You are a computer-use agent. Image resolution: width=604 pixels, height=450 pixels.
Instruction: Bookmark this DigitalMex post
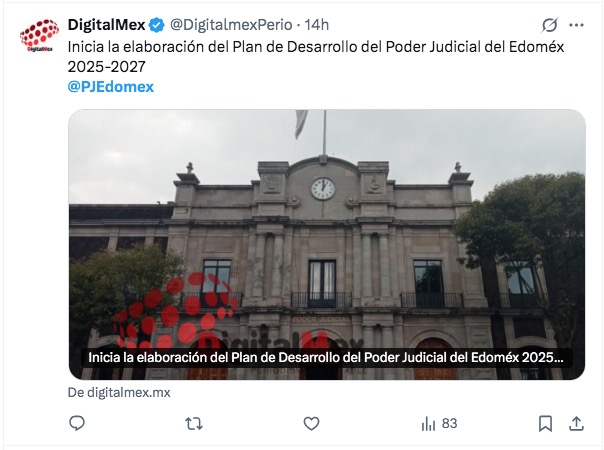[x=545, y=423]
